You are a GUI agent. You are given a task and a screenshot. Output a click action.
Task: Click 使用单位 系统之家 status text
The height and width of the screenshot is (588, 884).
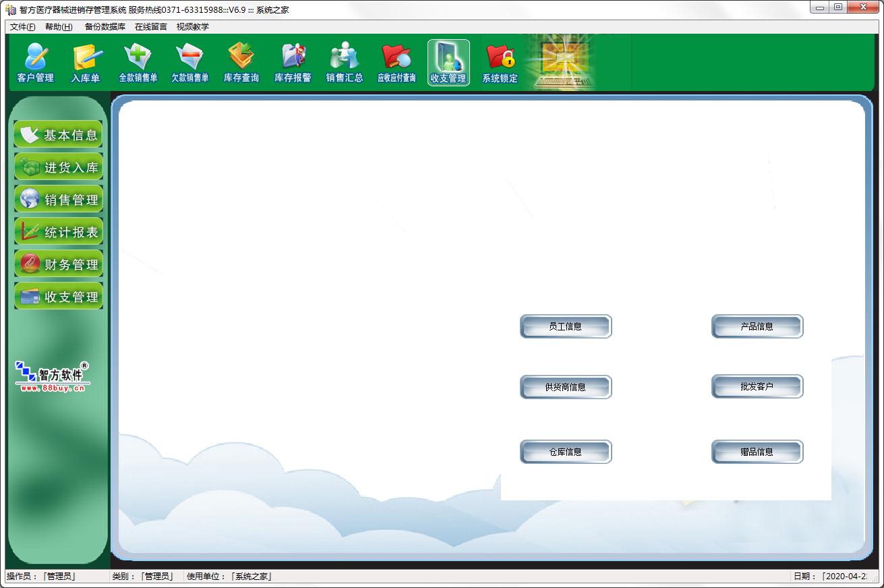click(x=229, y=577)
